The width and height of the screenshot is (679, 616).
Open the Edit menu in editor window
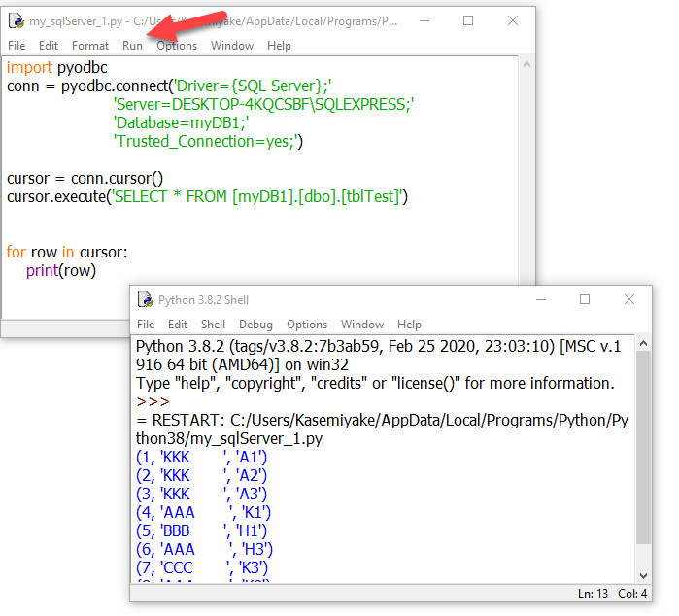pos(48,46)
